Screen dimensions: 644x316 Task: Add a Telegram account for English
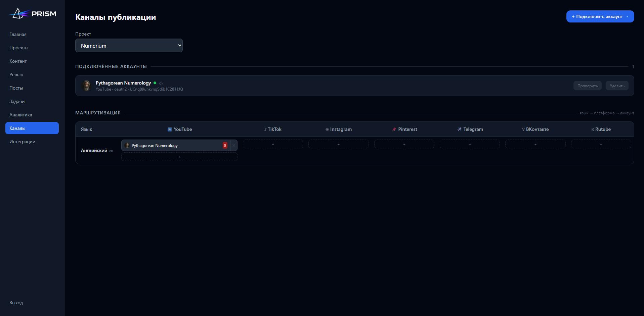470,144
